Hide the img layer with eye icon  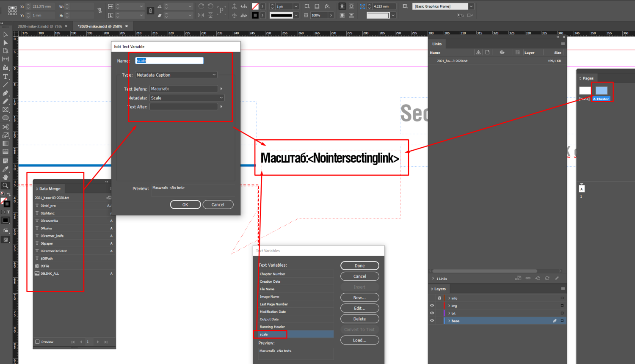[432, 306]
